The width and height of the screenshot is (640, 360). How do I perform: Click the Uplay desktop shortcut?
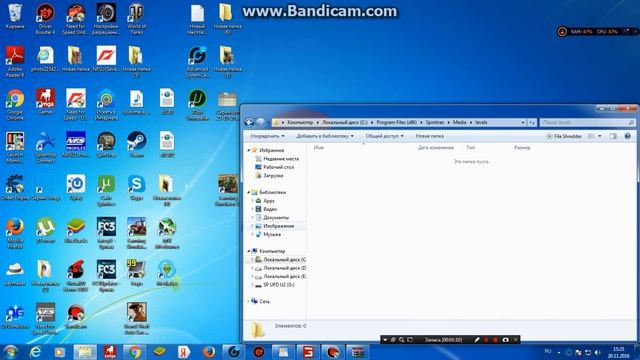click(x=76, y=187)
